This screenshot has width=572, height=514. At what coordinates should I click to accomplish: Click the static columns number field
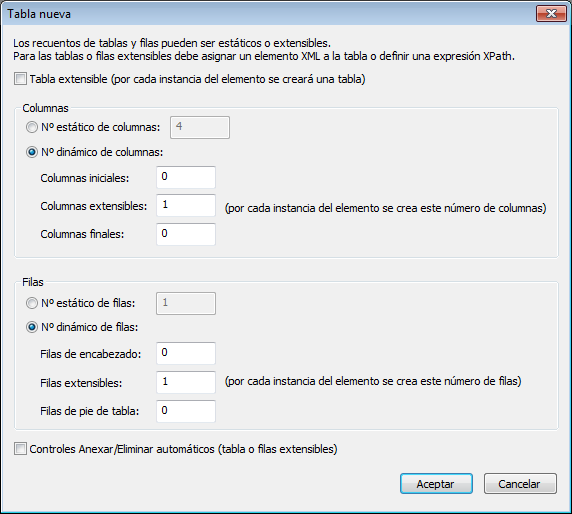tap(200, 127)
